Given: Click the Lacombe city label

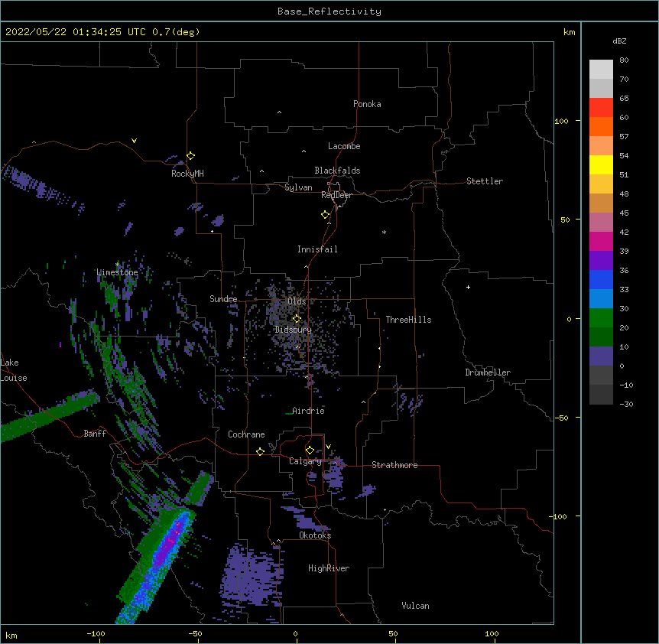Looking at the screenshot, I should (x=344, y=146).
